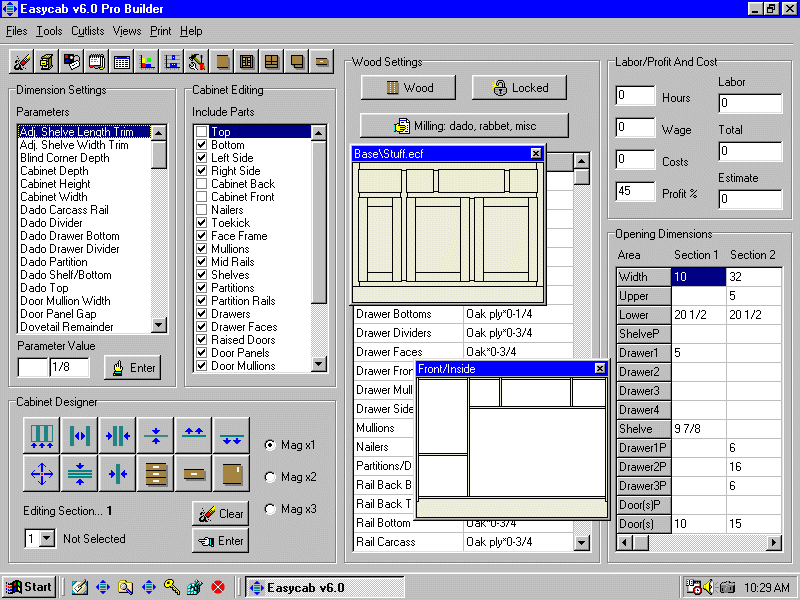Click the single drawer designer icon

tap(194, 473)
